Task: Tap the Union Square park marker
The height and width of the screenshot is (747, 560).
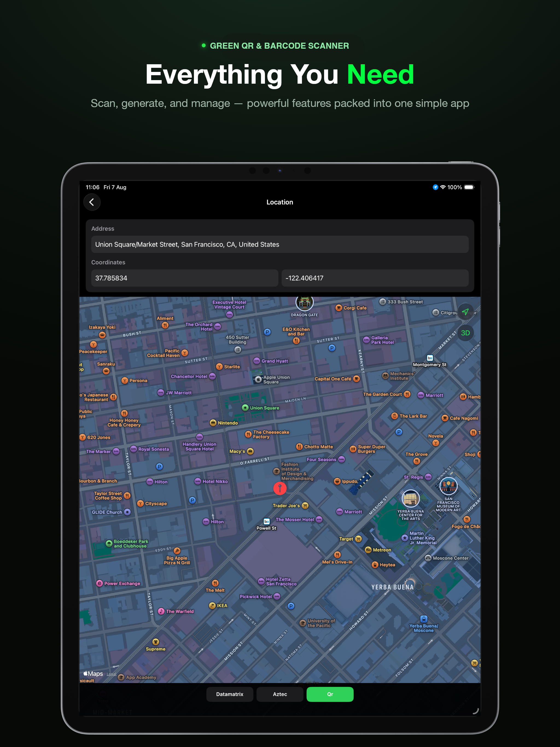Action: pos(245,408)
